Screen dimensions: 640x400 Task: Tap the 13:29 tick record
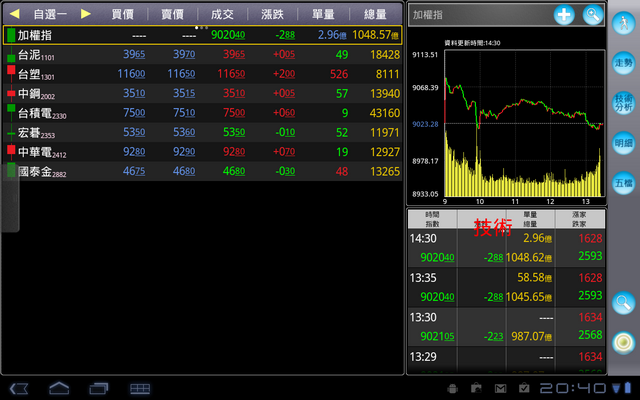[x=506, y=360]
